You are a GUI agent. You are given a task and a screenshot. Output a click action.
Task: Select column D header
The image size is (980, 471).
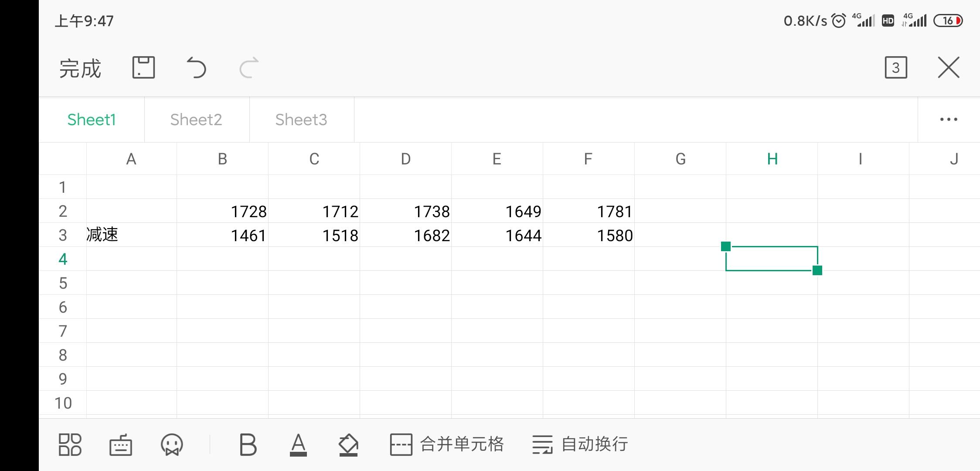[x=405, y=159]
